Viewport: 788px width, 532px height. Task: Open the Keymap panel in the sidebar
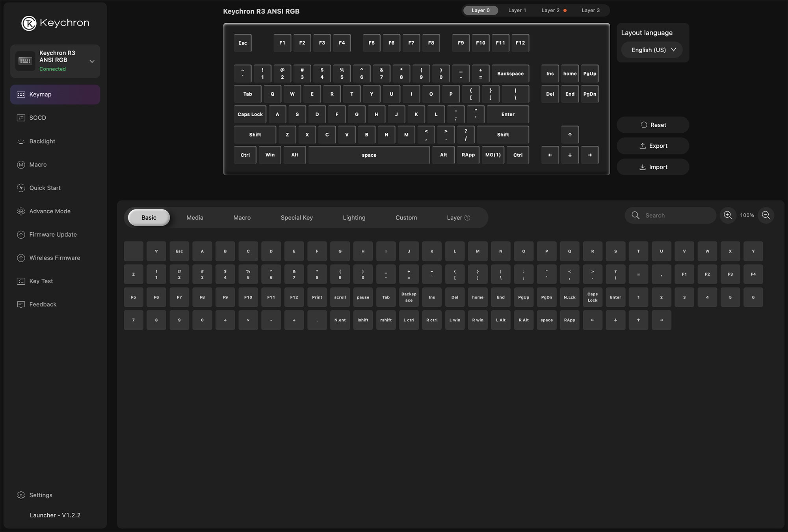21,94
